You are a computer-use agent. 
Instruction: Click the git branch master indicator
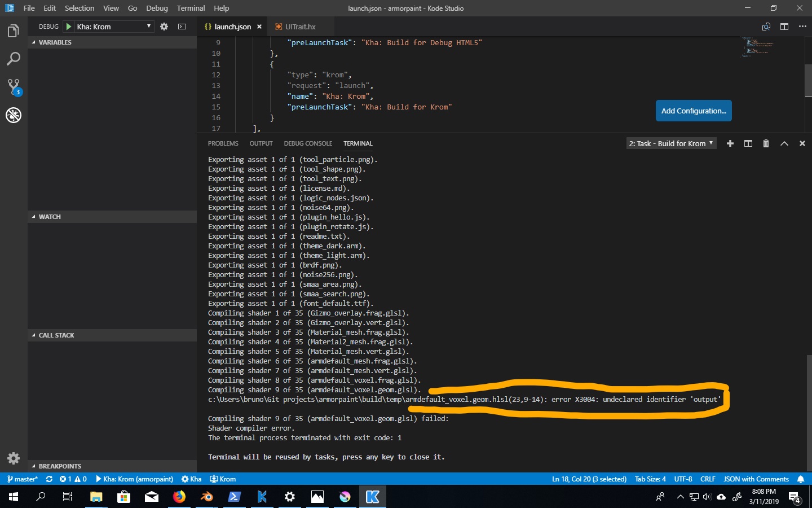coord(22,479)
